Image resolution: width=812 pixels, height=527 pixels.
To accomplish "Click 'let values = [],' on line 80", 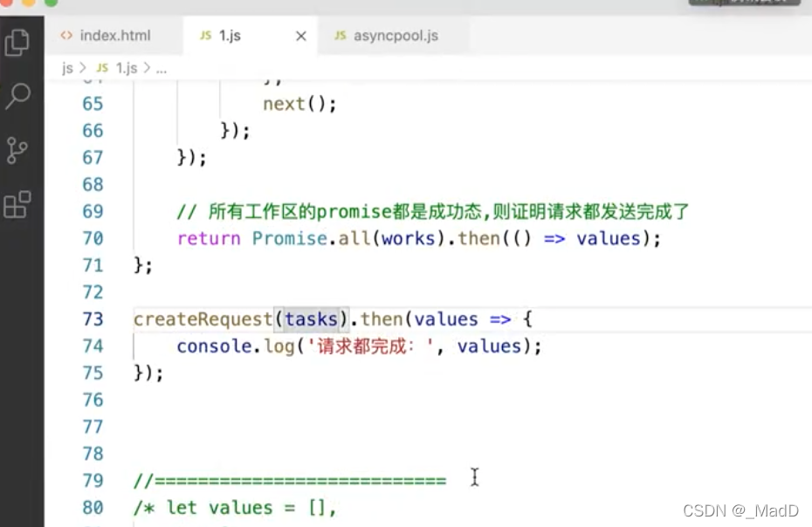I will pyautogui.click(x=251, y=508).
